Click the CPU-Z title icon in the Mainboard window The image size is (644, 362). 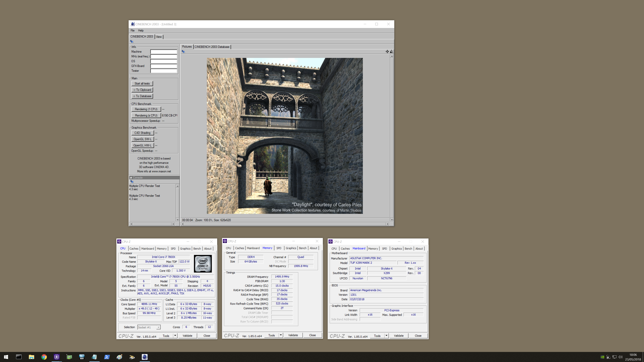click(x=331, y=242)
